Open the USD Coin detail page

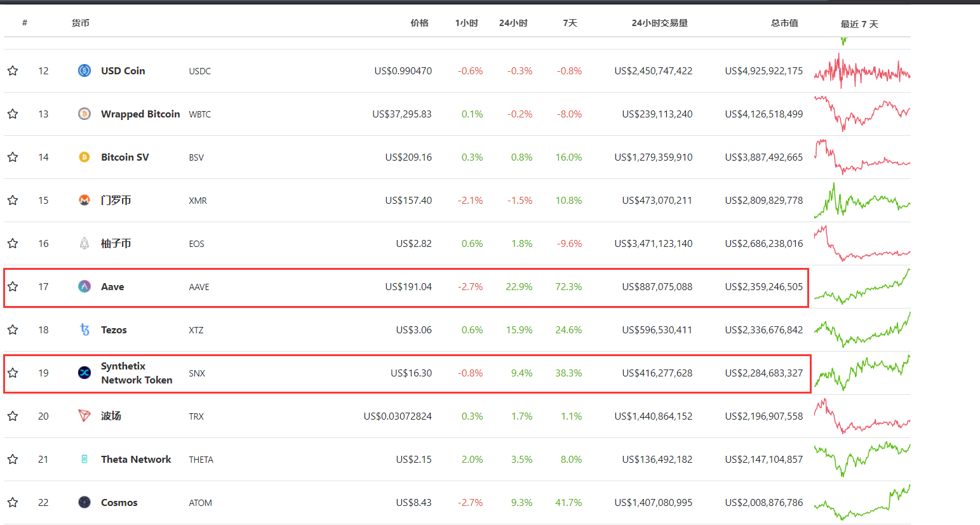123,70
